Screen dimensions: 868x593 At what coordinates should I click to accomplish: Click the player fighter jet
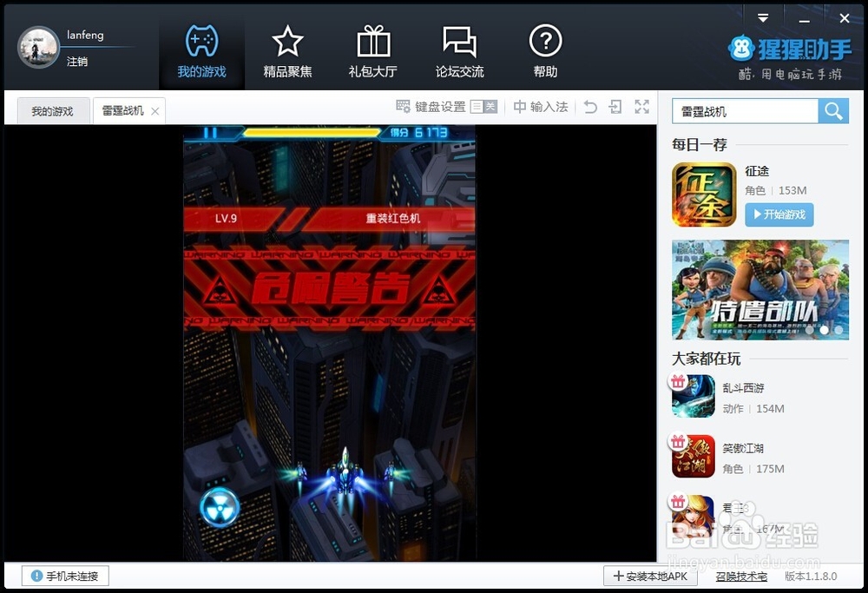click(345, 473)
